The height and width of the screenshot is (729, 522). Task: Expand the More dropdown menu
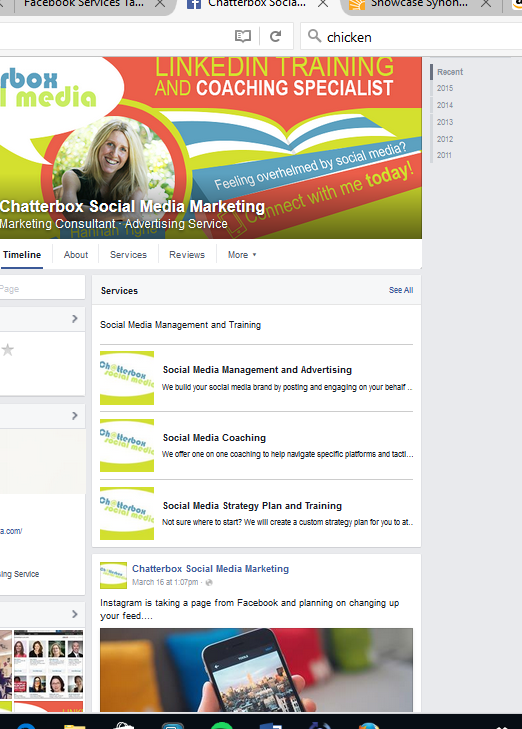pyautogui.click(x=242, y=255)
